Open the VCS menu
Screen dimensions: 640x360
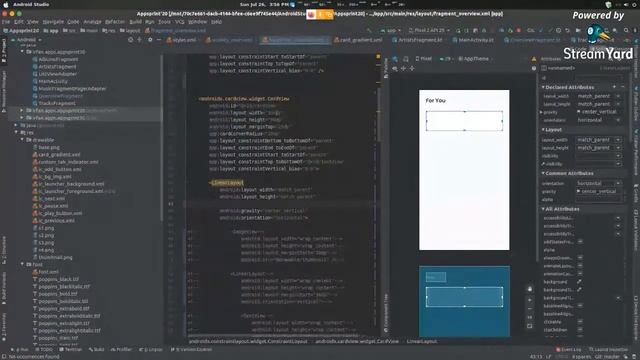coord(180,22)
